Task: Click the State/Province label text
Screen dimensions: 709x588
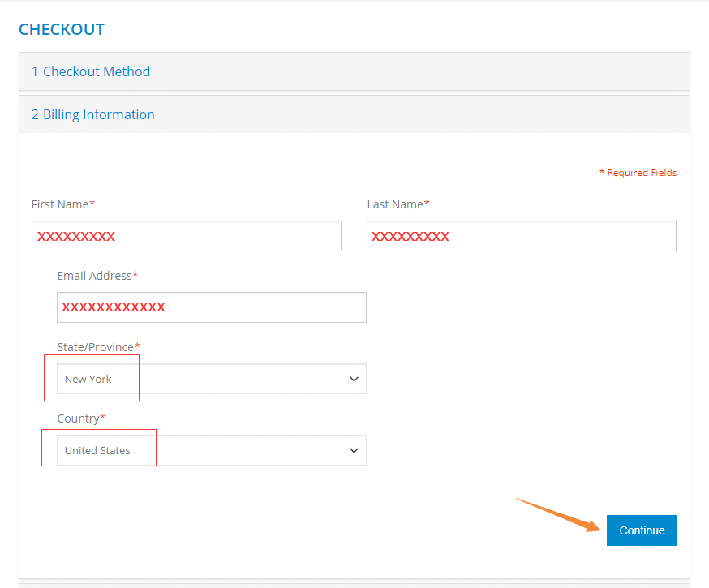Action: (98, 347)
